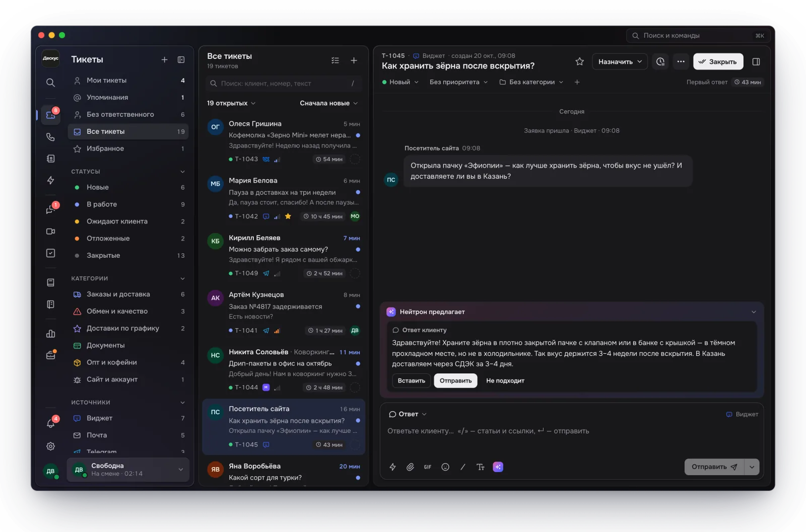Open notifications bell with badge 4
The height and width of the screenshot is (532, 806).
coord(51,423)
